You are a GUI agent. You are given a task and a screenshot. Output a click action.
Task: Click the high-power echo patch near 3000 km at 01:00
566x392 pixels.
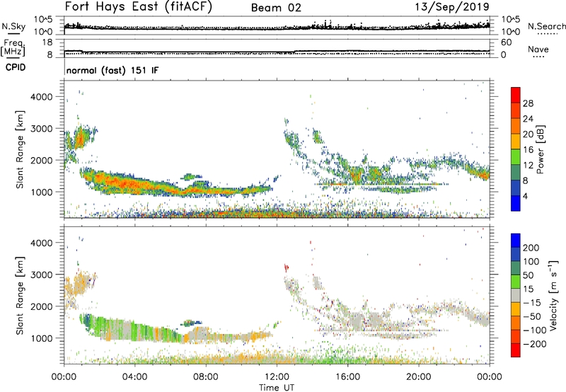[80, 139]
